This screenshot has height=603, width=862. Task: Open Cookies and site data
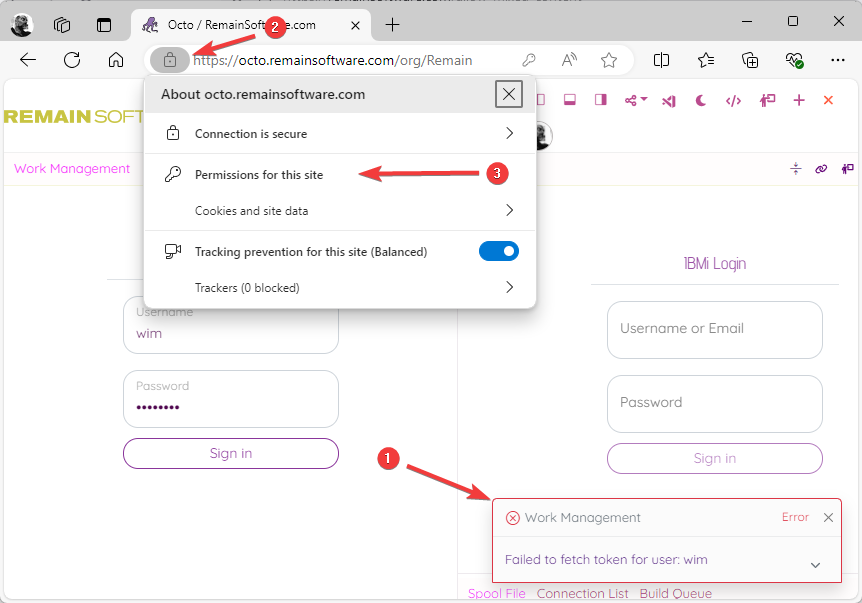click(x=340, y=211)
